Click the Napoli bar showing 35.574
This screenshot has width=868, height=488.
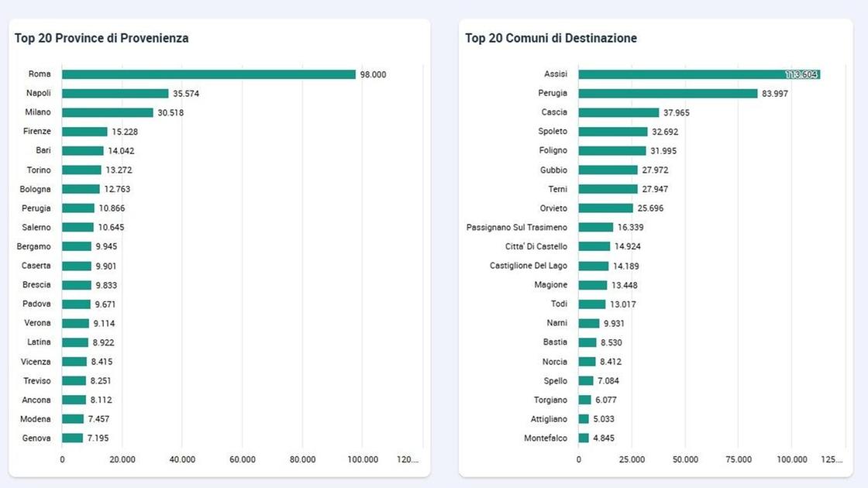pyautogui.click(x=115, y=94)
